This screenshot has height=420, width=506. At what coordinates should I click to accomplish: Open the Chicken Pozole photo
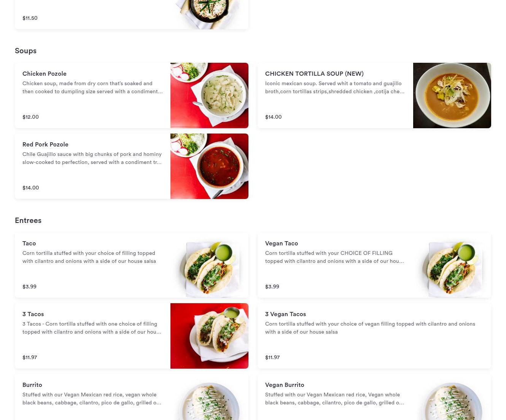[209, 95]
